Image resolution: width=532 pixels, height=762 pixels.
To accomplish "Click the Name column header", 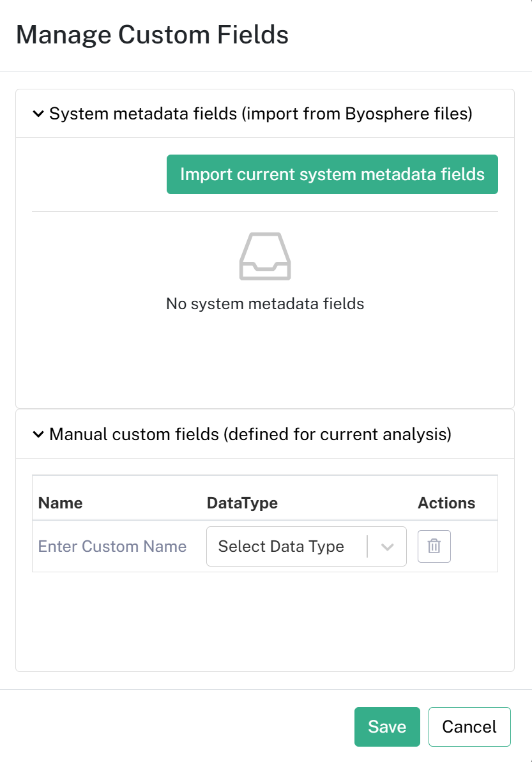I will [60, 503].
